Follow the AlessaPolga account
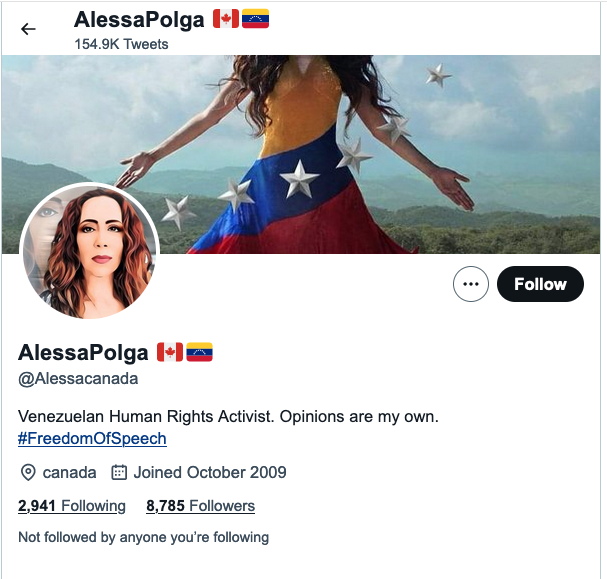Image resolution: width=607 pixels, height=579 pixels. tap(540, 284)
